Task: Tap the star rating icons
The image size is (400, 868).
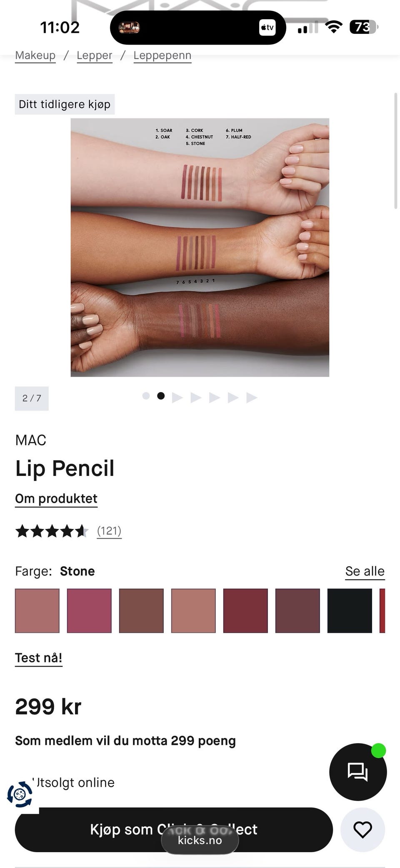Action: tap(52, 531)
